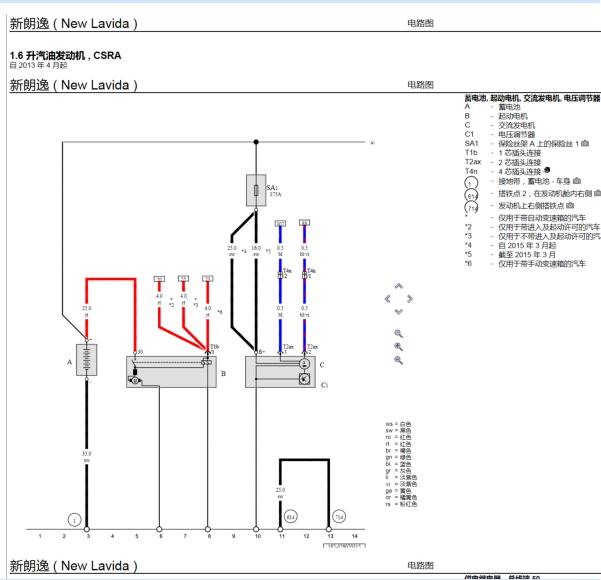Click track number 3 on the bottom axis
601x580 pixels.
(88, 536)
